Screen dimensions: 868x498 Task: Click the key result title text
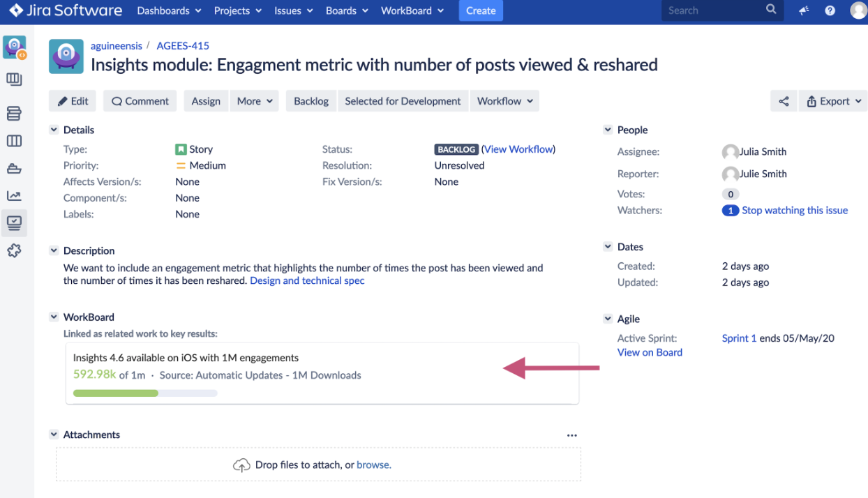[x=186, y=358]
